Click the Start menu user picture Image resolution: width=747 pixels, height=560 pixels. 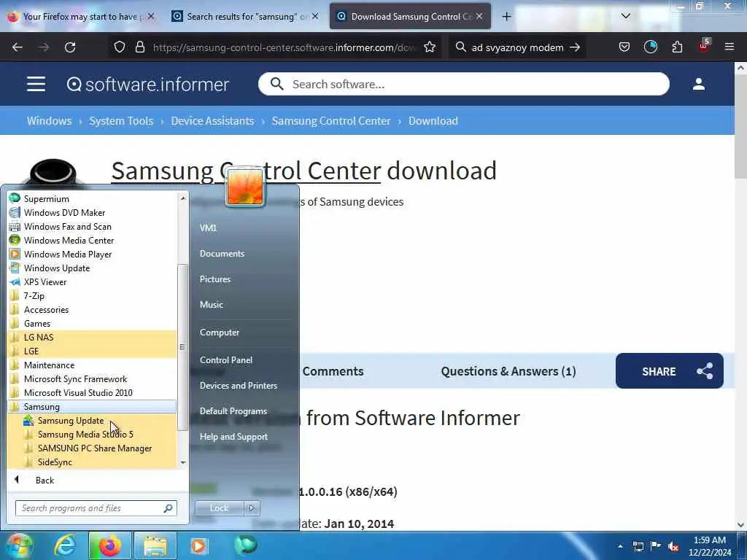[245, 187]
